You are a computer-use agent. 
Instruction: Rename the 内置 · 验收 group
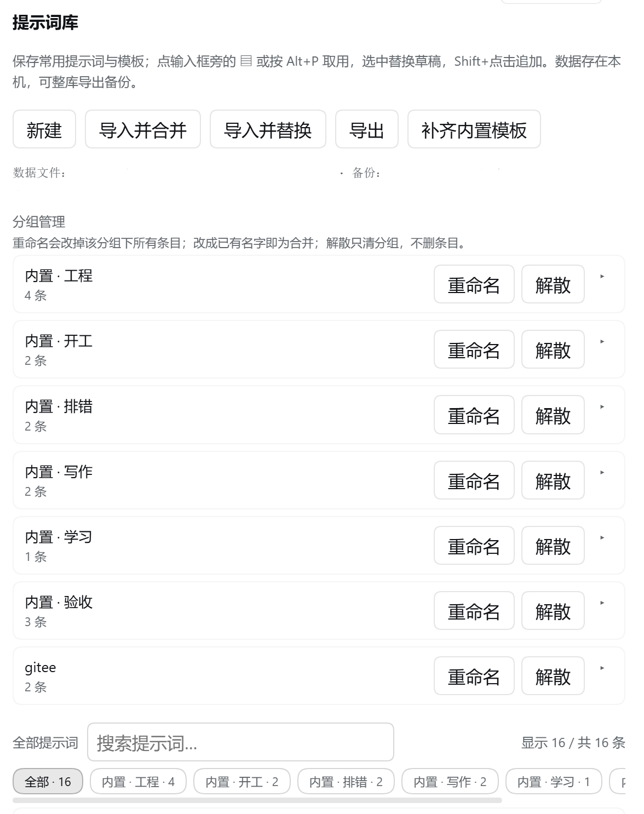point(474,611)
